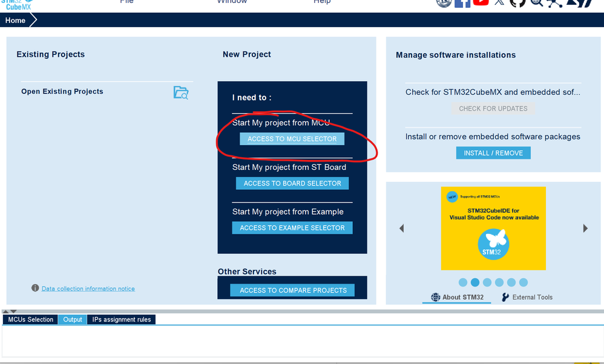The width and height of the screenshot is (604, 364).
Task: Click 'Start My project from Example' text
Action: pyautogui.click(x=287, y=212)
